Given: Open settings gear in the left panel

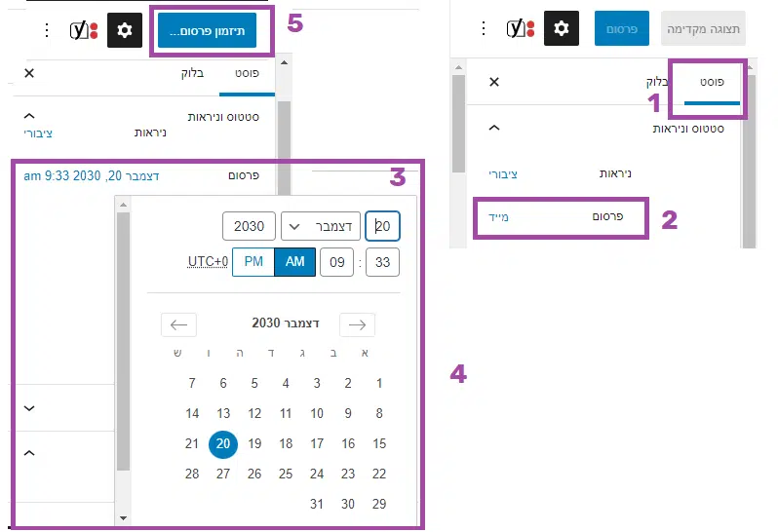Looking at the screenshot, I should point(124,30).
